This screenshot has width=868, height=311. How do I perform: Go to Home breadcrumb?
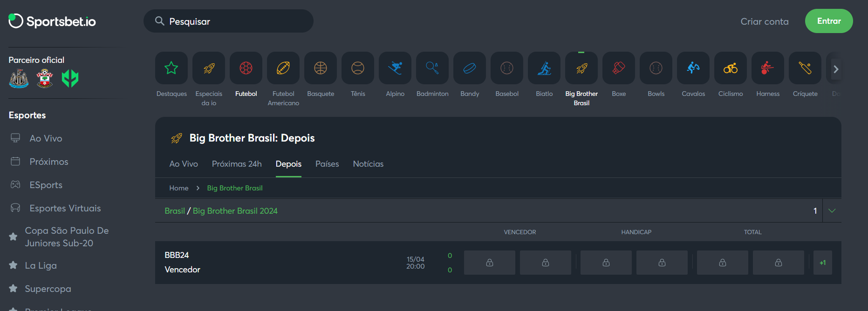tap(179, 188)
